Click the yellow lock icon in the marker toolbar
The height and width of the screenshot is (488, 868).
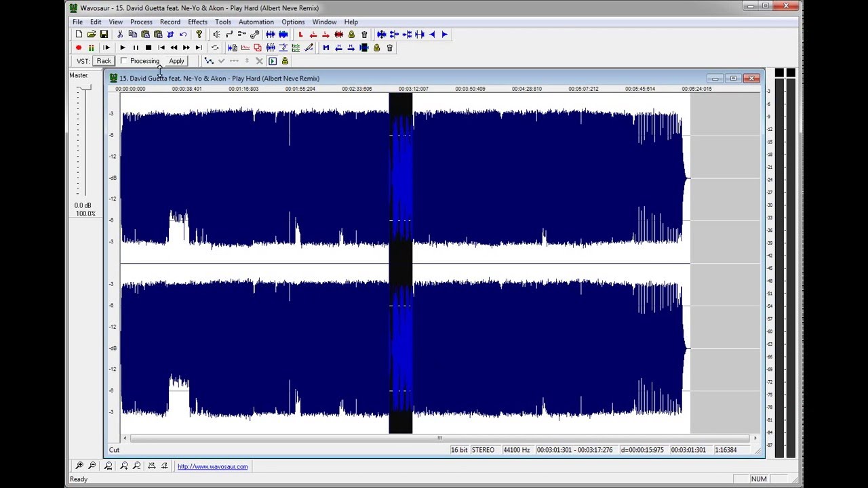351,35
